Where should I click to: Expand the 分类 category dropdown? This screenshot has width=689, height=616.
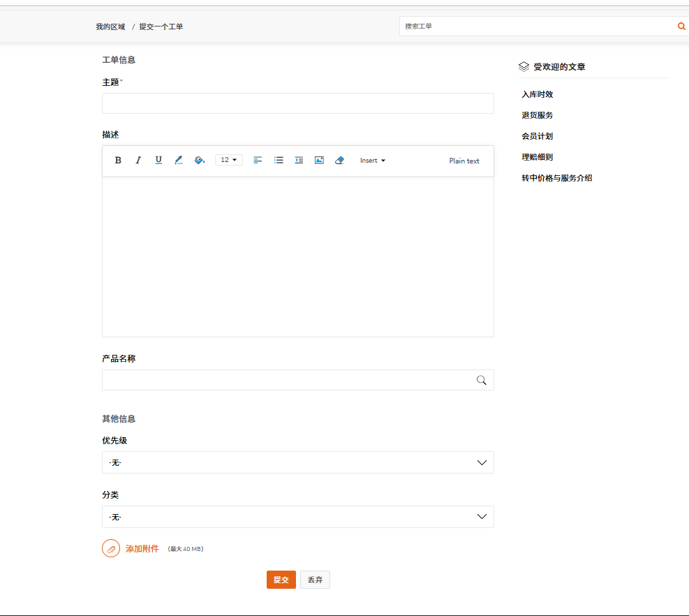(x=298, y=517)
